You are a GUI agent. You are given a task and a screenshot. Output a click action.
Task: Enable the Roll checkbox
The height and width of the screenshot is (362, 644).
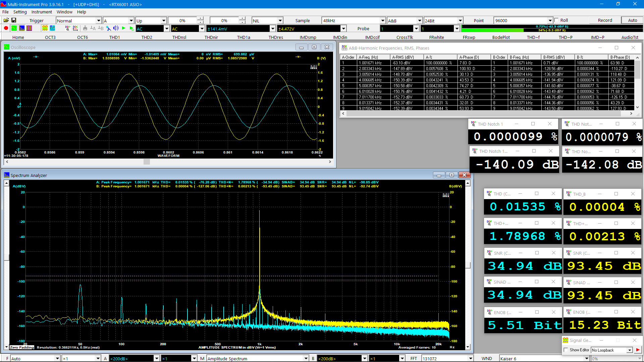point(557,20)
